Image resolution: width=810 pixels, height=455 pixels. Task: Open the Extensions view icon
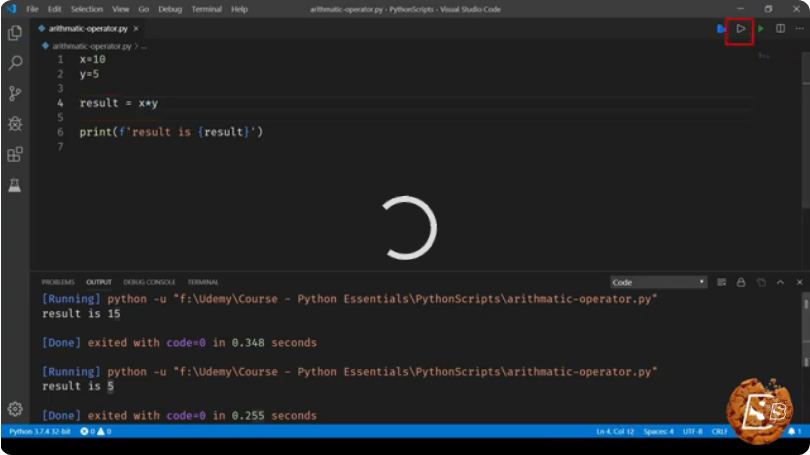pyautogui.click(x=15, y=154)
